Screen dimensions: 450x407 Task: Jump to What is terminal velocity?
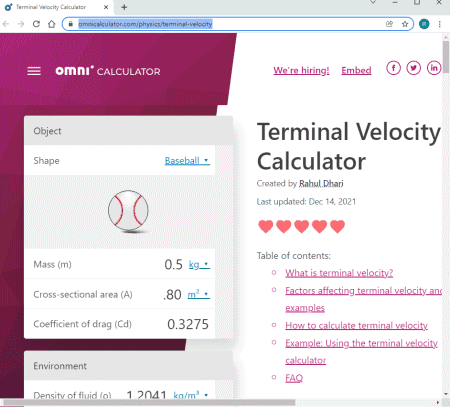(339, 273)
